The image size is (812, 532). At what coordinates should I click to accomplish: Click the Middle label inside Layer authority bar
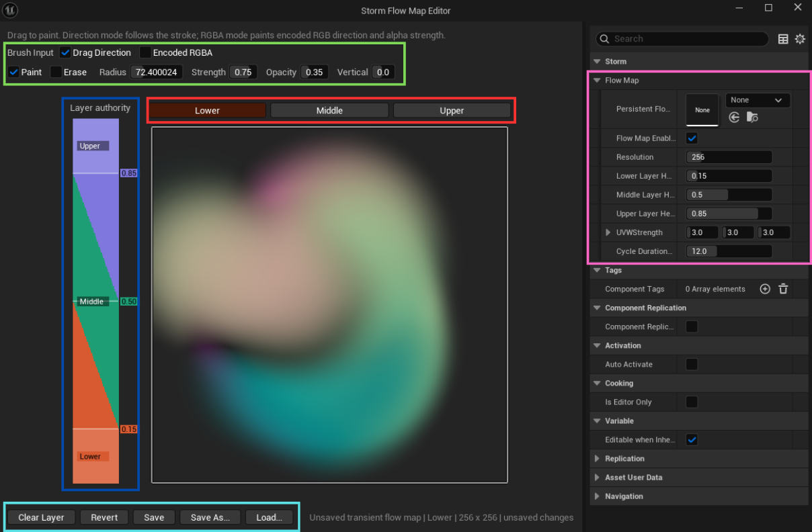[92, 302]
